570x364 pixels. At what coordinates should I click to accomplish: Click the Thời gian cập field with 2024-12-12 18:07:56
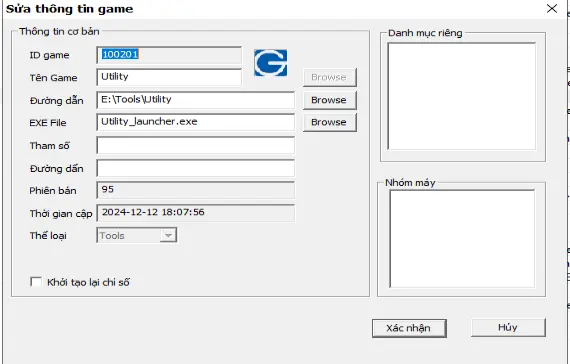pyautogui.click(x=196, y=213)
